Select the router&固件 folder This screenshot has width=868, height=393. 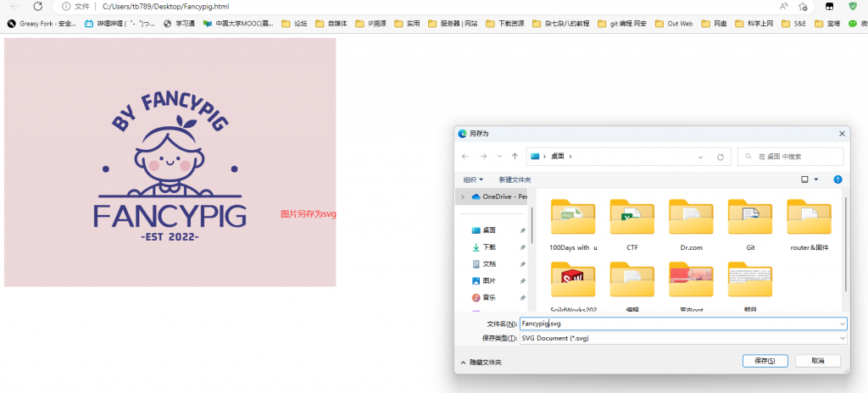810,224
